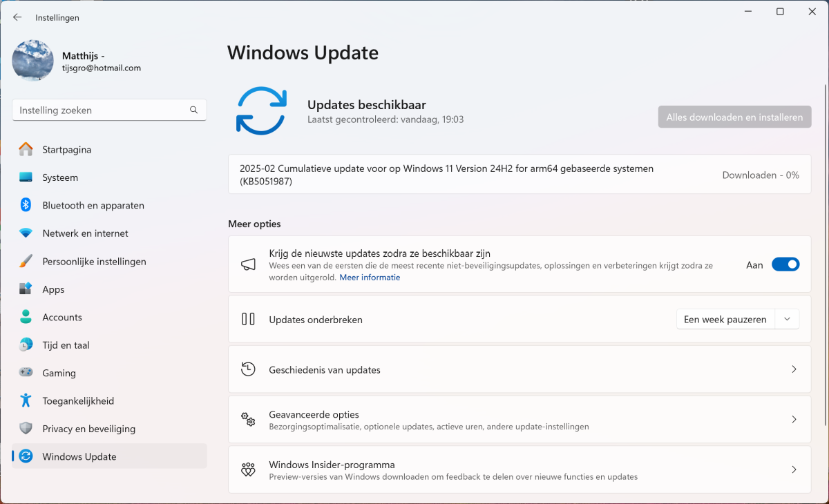This screenshot has width=829, height=504.
Task: Expand Geavanceerde opties row
Action: [x=519, y=419]
